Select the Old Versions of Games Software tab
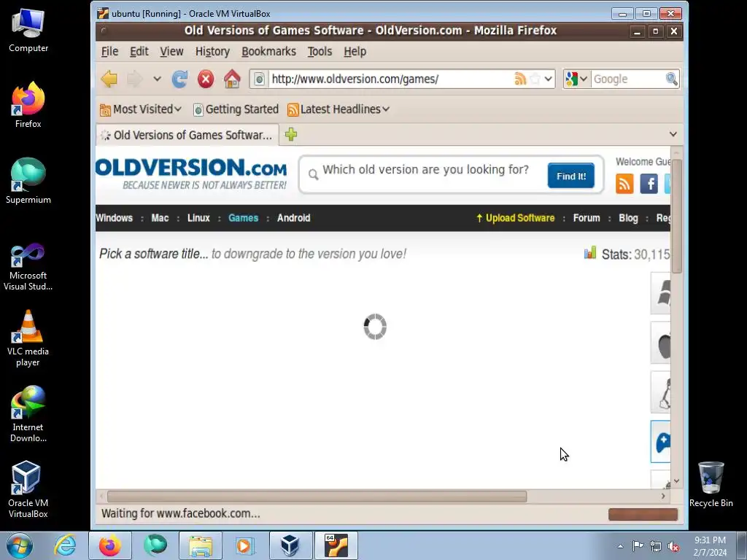This screenshot has height=560, width=747. [x=187, y=135]
